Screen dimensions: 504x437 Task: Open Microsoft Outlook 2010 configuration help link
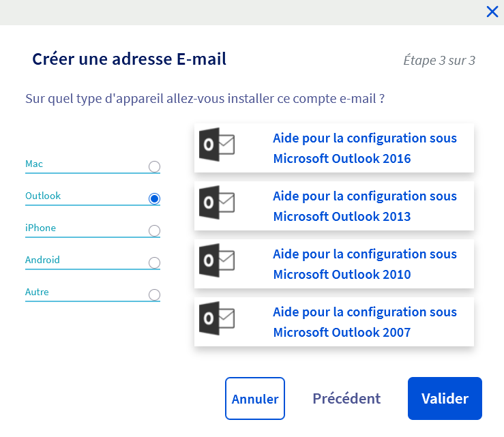point(364,265)
